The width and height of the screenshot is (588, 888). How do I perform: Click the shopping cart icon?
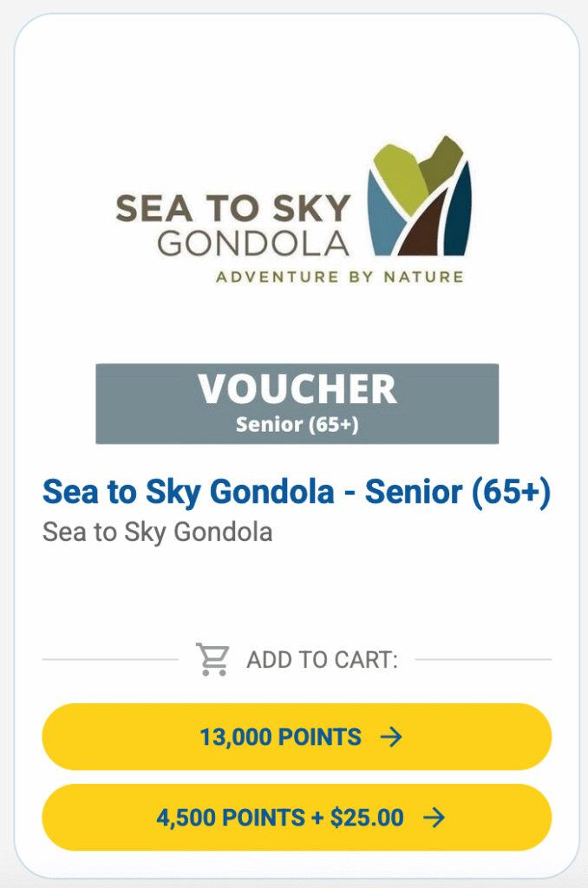pos(212,660)
